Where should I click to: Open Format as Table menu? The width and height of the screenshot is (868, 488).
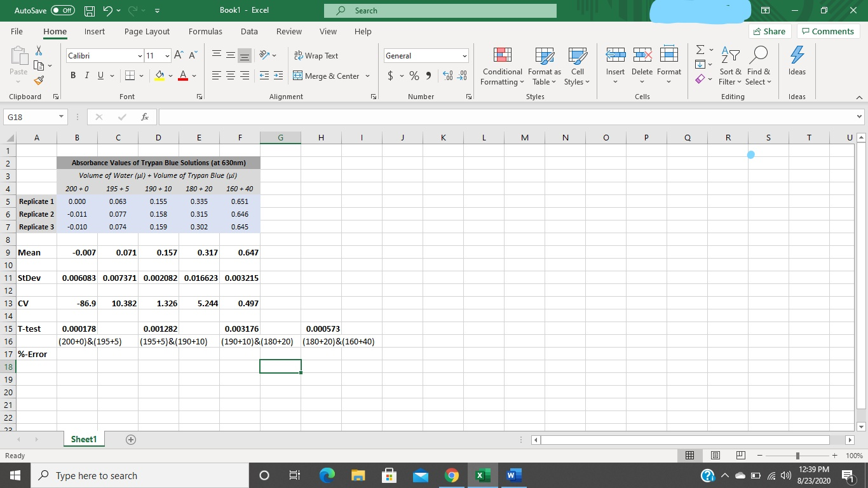pyautogui.click(x=544, y=67)
